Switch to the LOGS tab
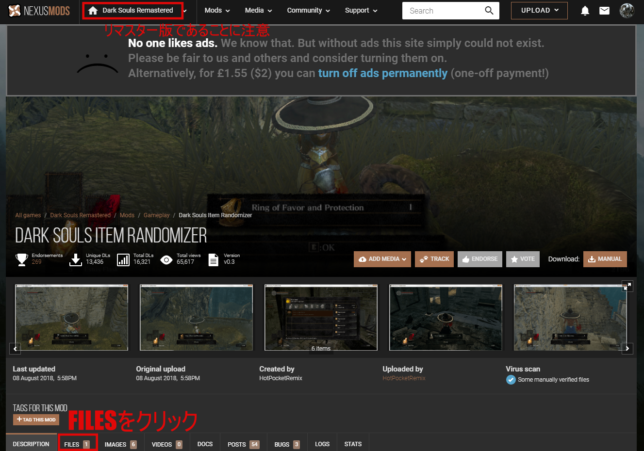 [x=322, y=444]
